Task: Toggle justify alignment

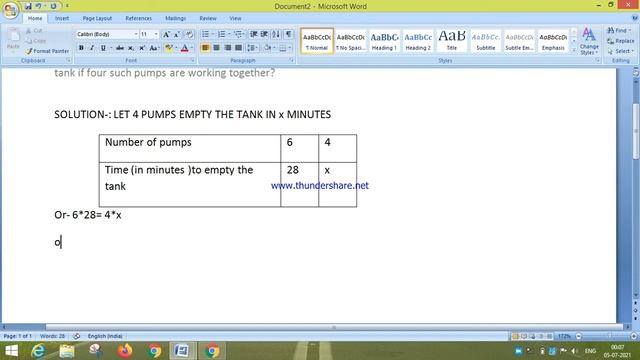Action: click(x=238, y=48)
